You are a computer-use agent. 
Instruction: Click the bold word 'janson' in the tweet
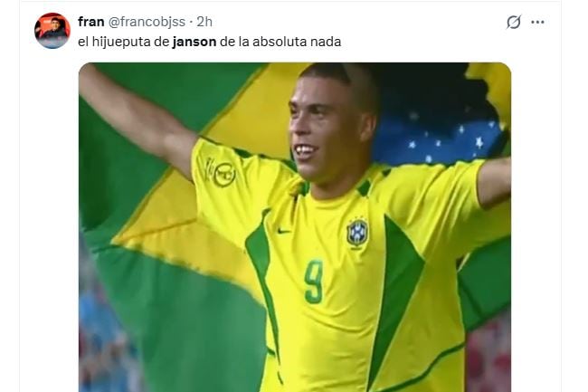pos(194,42)
